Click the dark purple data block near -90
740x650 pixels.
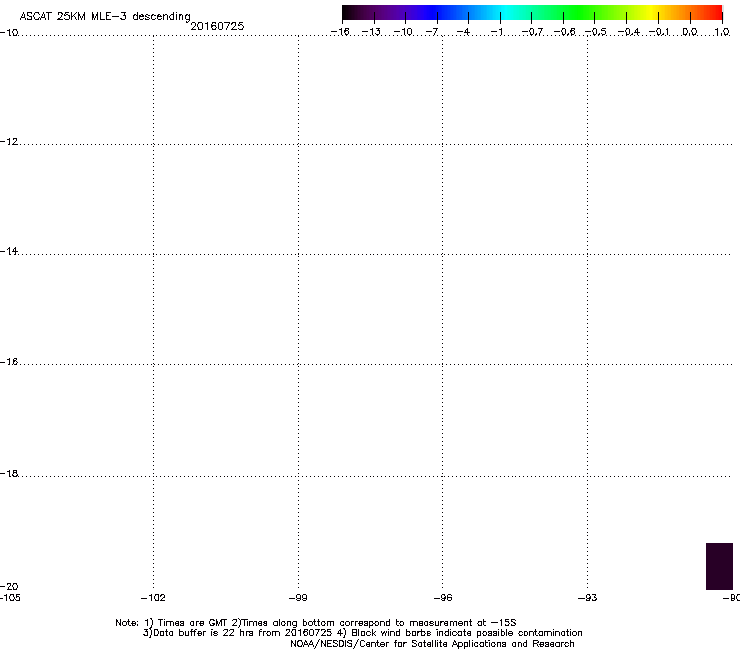pos(719,566)
